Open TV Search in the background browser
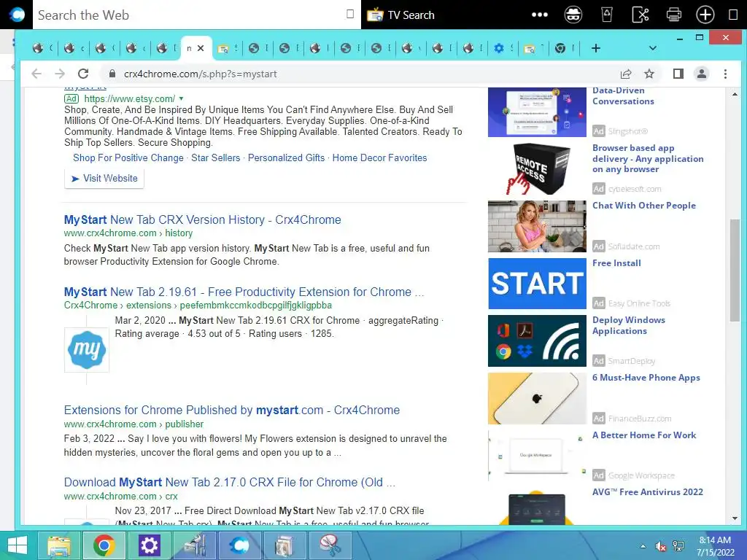The width and height of the screenshot is (747, 560). click(x=400, y=15)
